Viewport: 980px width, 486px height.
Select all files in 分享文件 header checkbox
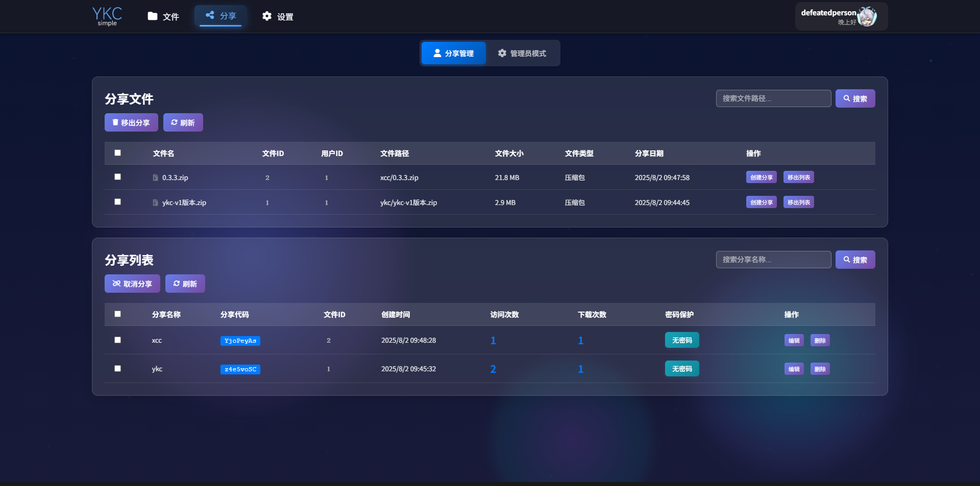118,153
